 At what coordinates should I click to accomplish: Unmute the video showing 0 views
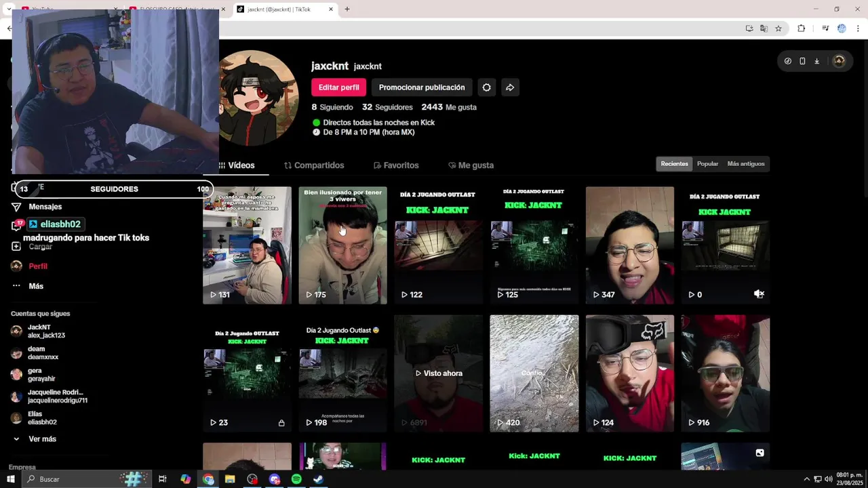tap(759, 294)
